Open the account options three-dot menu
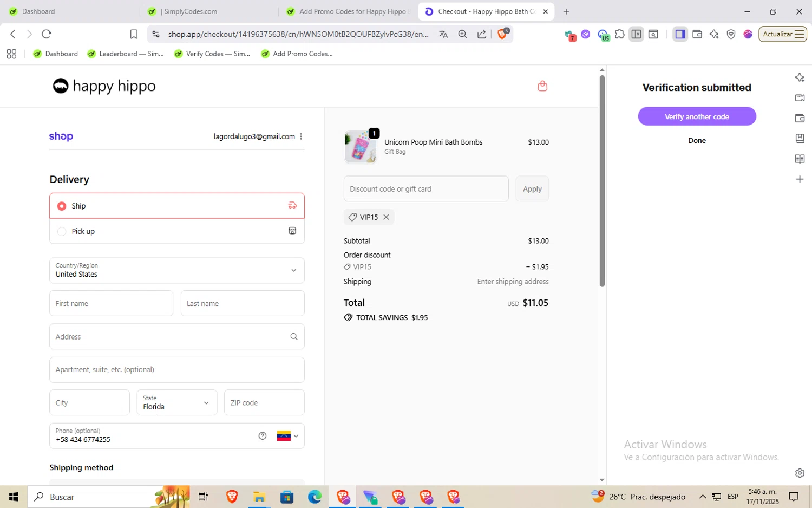Image resolution: width=812 pixels, height=508 pixels. pyautogui.click(x=301, y=136)
